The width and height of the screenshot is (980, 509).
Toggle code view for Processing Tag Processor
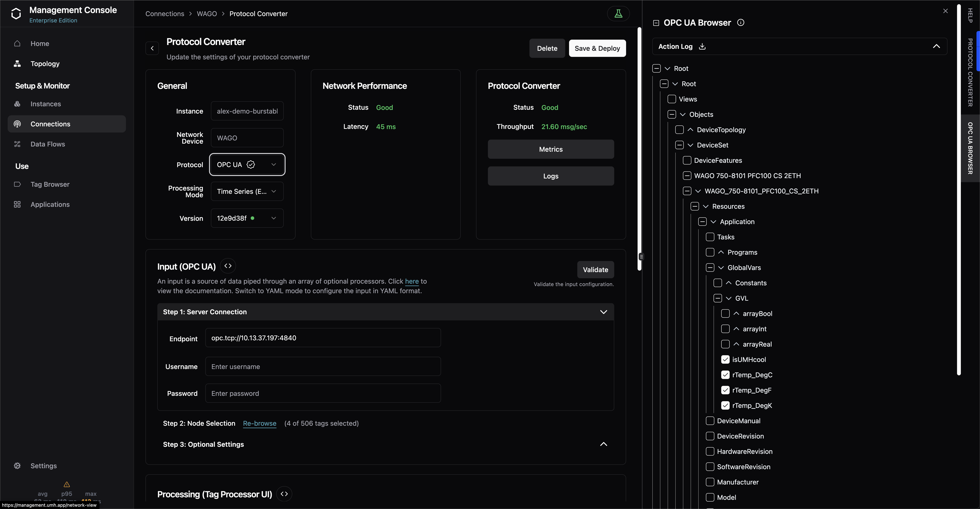pyautogui.click(x=284, y=494)
